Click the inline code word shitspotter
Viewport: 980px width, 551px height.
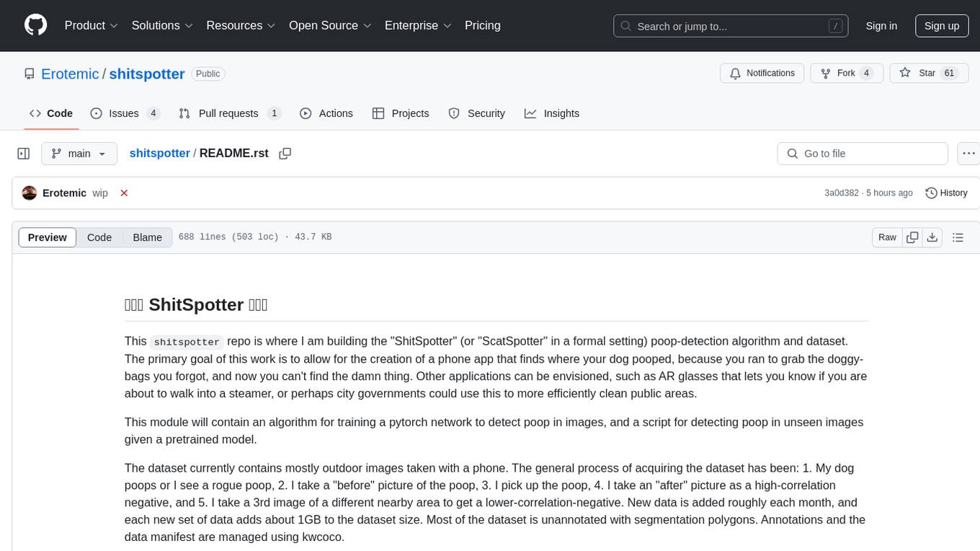click(187, 342)
